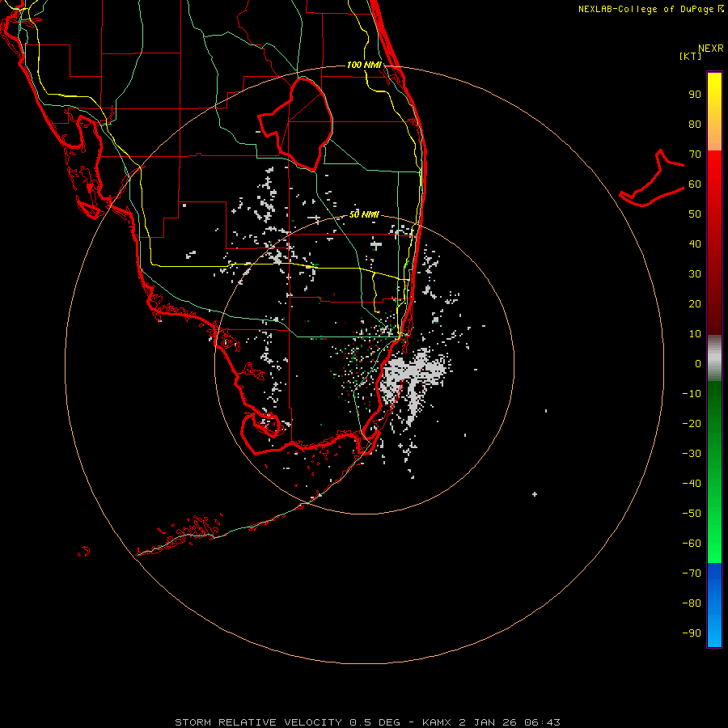Select the 50 NMI range ring label

click(364, 214)
